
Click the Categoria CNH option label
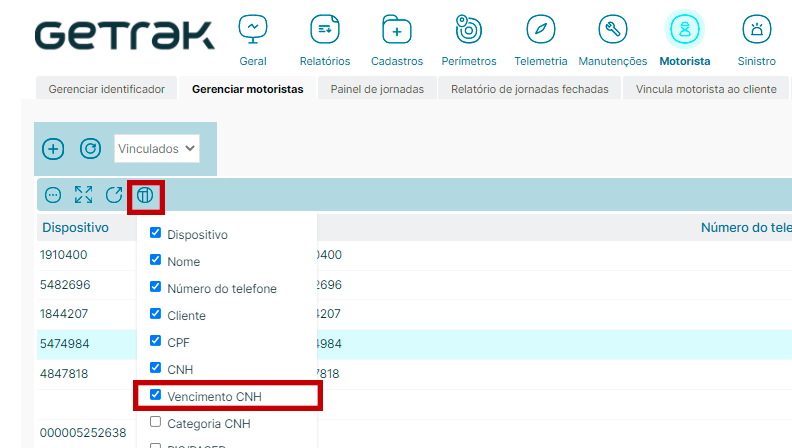(x=209, y=423)
